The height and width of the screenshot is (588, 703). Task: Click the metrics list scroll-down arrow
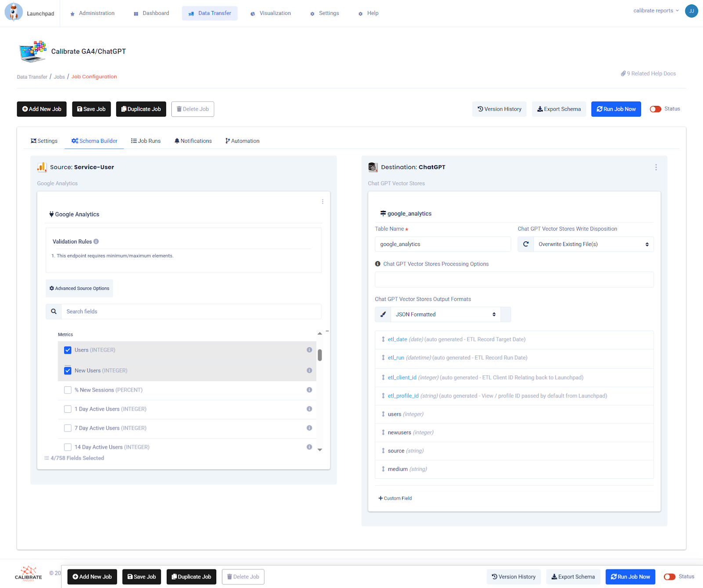pos(320,450)
